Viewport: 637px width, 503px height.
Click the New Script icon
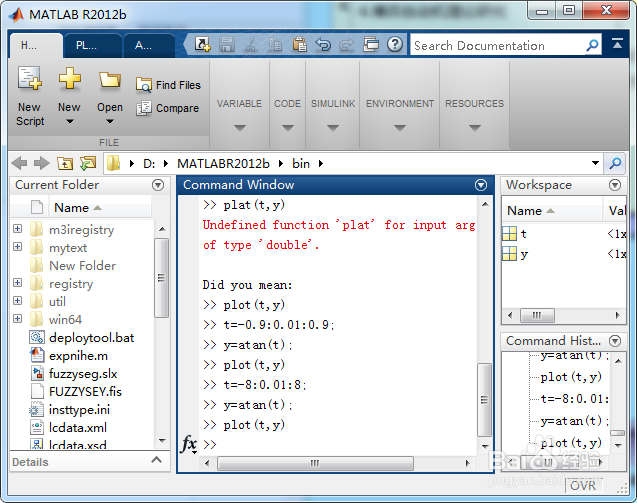point(30,79)
